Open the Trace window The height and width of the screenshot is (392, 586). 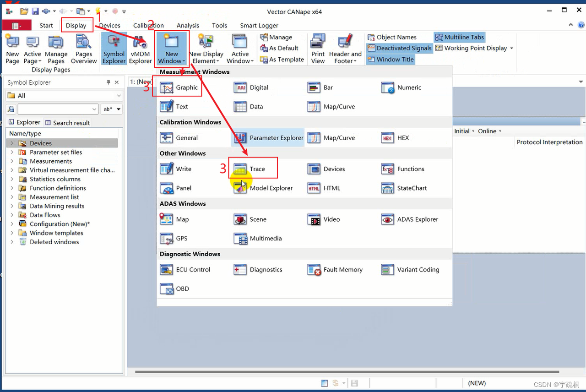pos(250,169)
